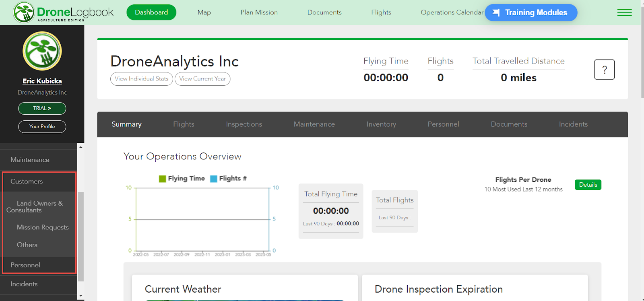Switch to the Maintenance tab
This screenshot has height=301, width=644.
(314, 124)
